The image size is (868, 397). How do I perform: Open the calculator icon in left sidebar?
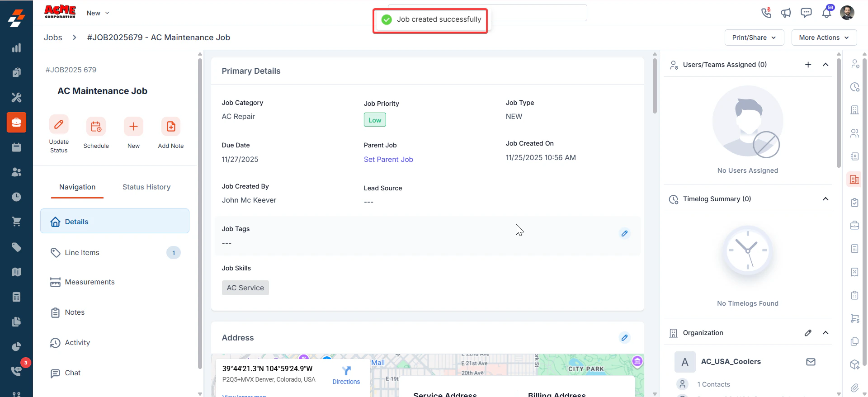[16, 297]
